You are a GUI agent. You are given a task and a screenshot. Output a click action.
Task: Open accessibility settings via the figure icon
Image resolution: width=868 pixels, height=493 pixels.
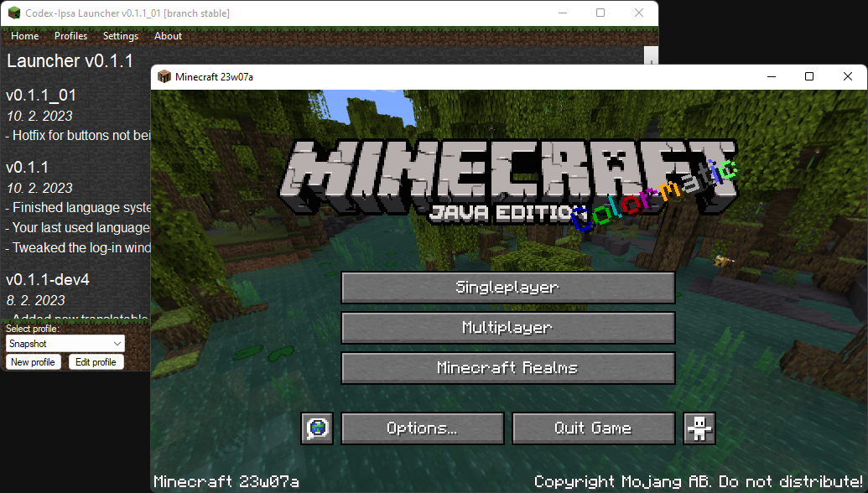(699, 428)
